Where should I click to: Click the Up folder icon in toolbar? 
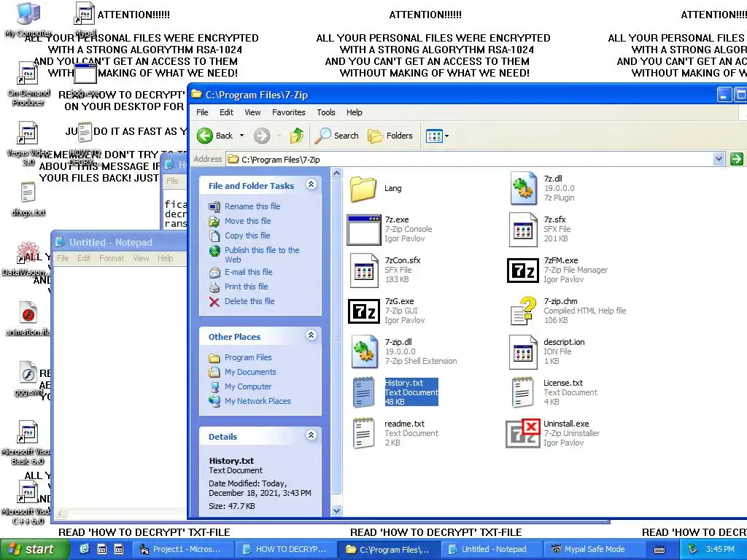click(x=297, y=136)
